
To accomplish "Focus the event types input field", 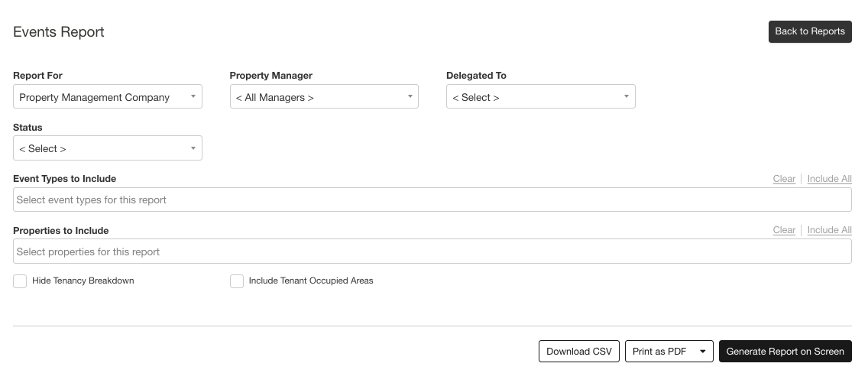I will [x=432, y=200].
